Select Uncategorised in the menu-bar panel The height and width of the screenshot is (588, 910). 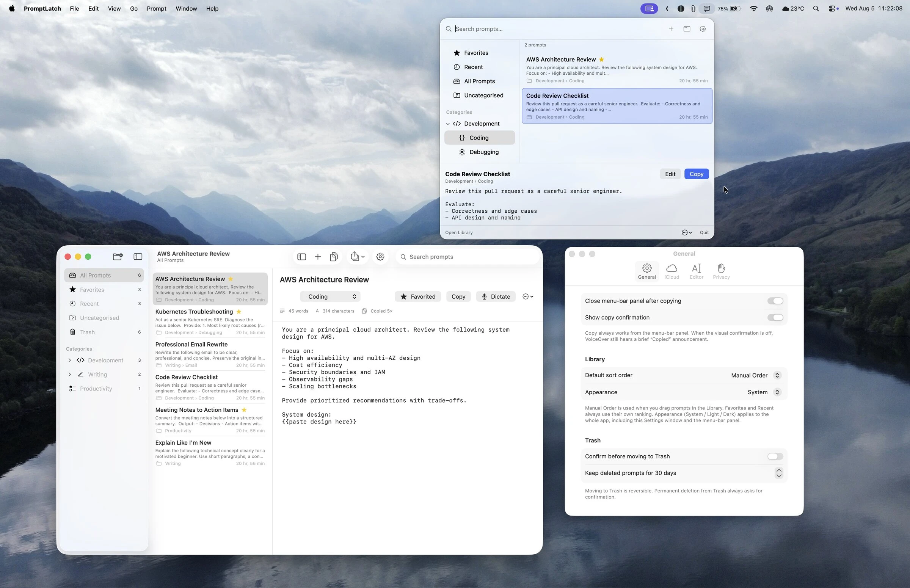[480, 95]
